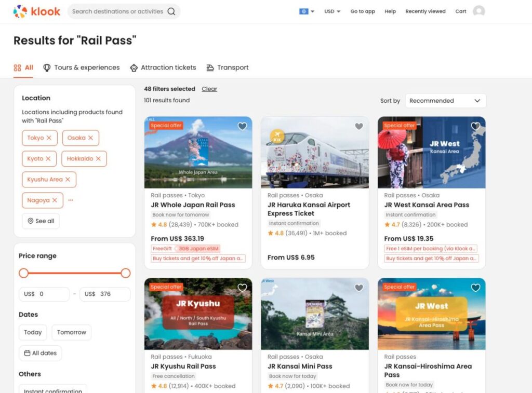Select the Today date filter
The height and width of the screenshot is (393, 532).
(x=33, y=332)
